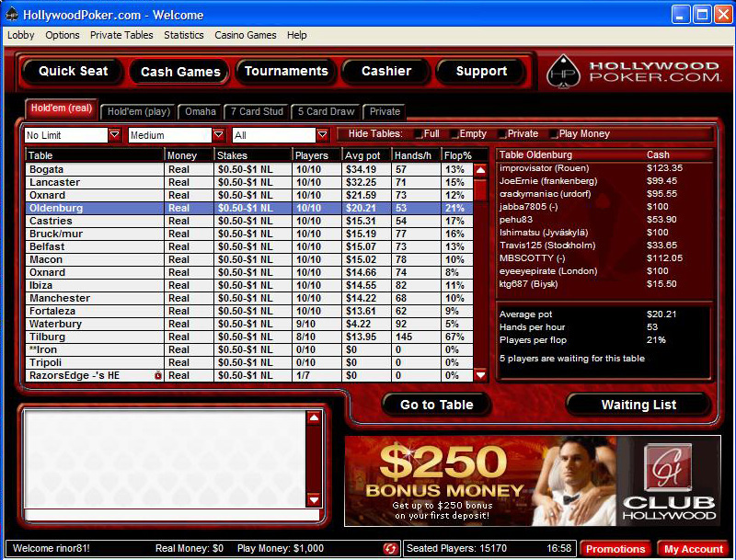The height and width of the screenshot is (560, 736).
Task: Select the Bruck/mur table row
Action: 249,234
